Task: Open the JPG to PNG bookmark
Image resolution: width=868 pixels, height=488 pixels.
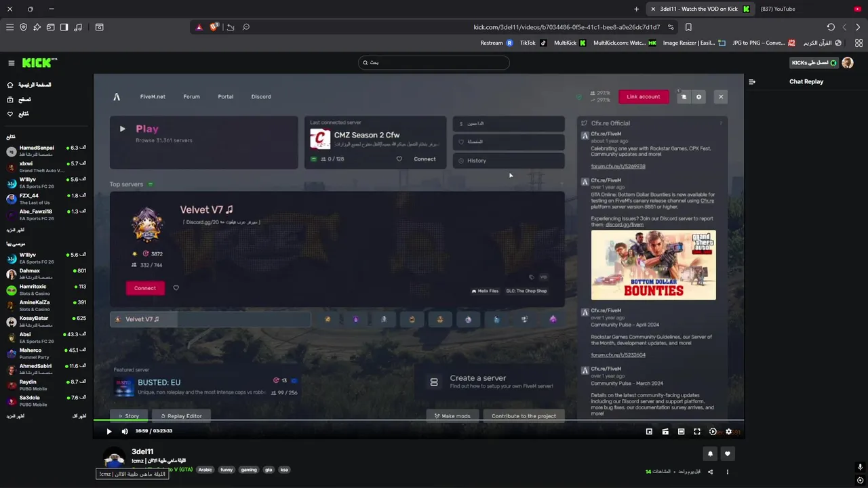Action: coord(764,43)
